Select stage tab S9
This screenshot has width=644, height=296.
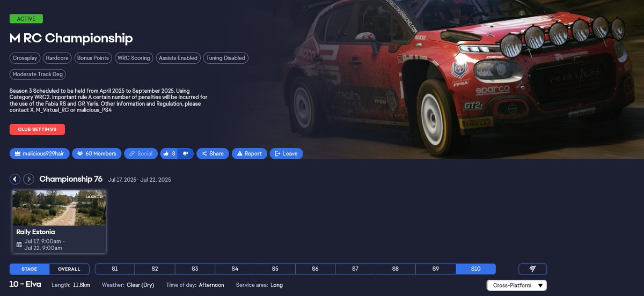[435, 269]
